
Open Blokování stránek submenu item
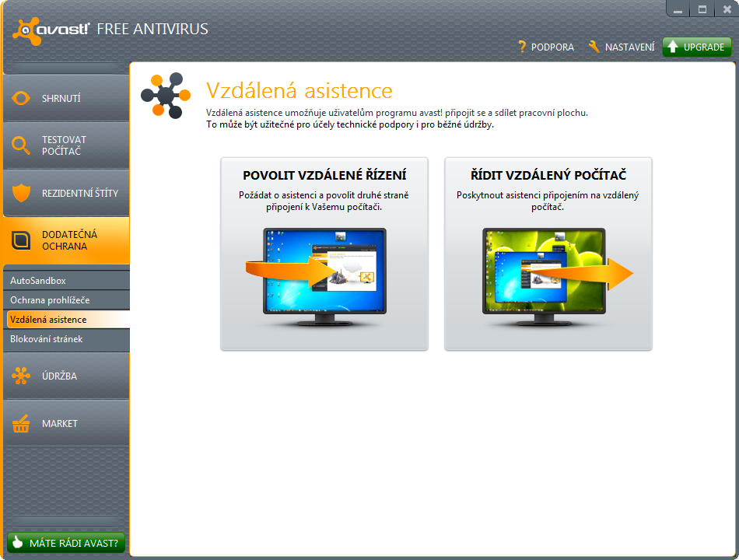(x=66, y=339)
